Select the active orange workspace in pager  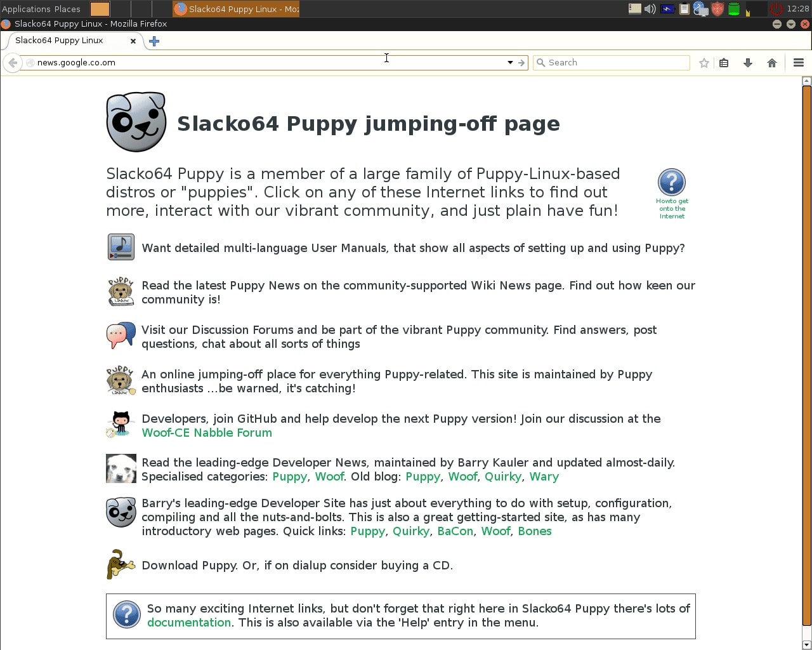click(x=100, y=9)
